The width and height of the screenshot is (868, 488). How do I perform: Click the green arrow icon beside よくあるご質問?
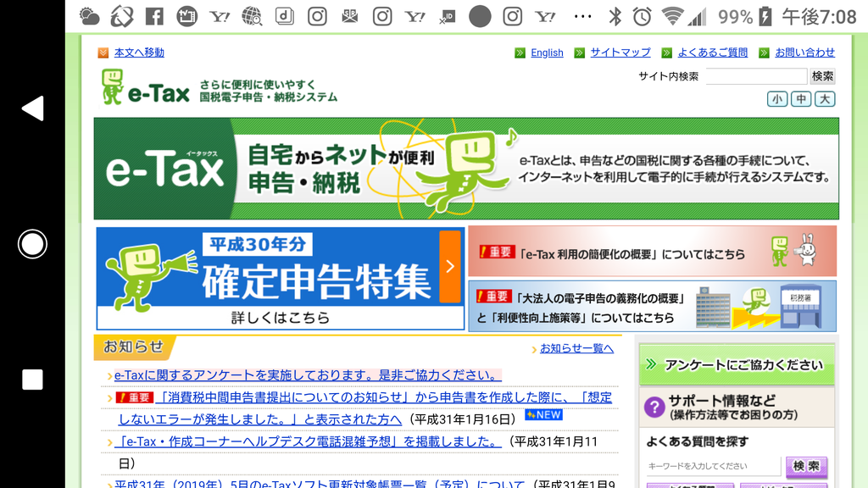click(x=667, y=53)
